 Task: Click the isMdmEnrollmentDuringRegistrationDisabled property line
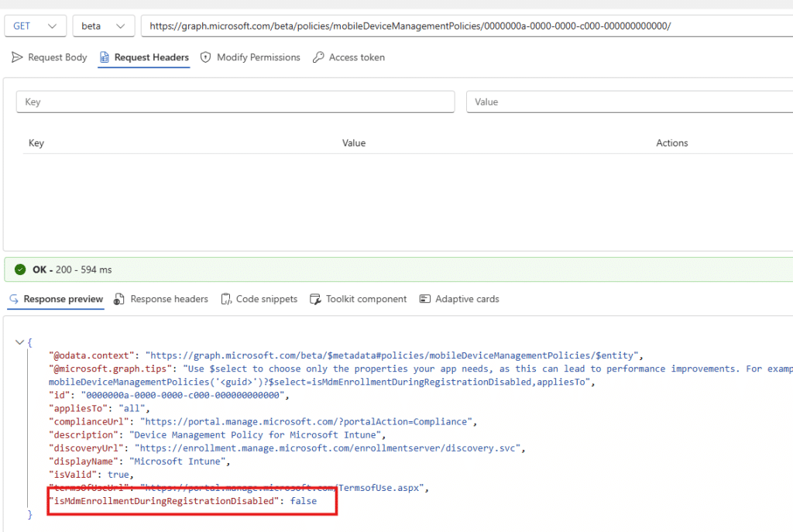pyautogui.click(x=183, y=501)
